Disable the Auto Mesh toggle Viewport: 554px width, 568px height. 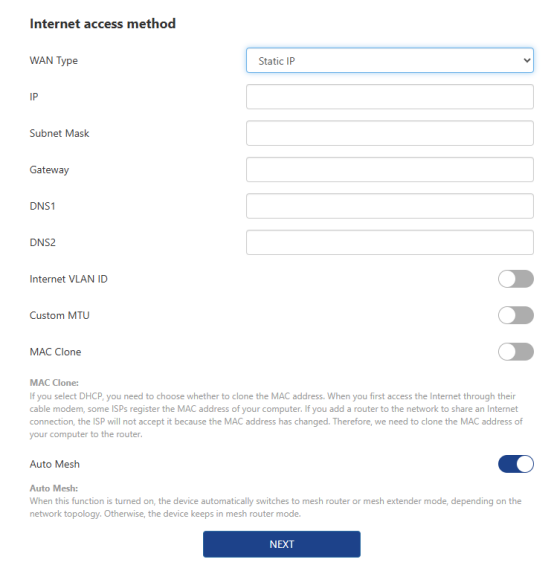(516, 464)
